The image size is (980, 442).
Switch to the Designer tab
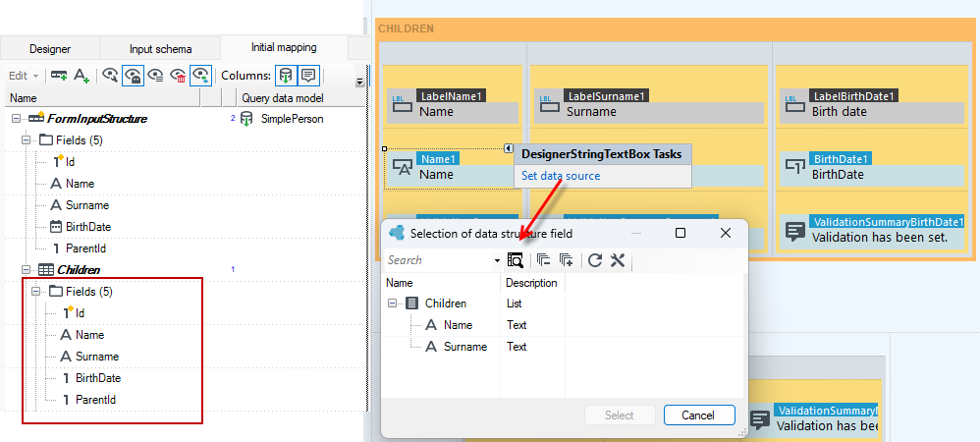50,49
